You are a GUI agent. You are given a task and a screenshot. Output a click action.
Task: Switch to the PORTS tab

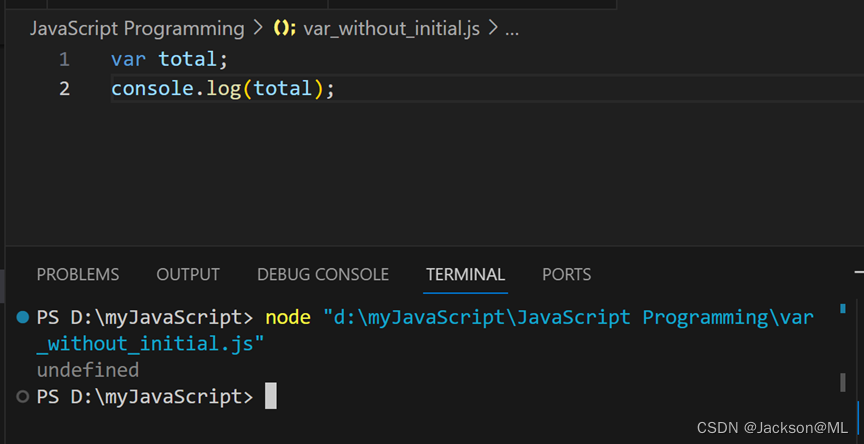click(566, 274)
